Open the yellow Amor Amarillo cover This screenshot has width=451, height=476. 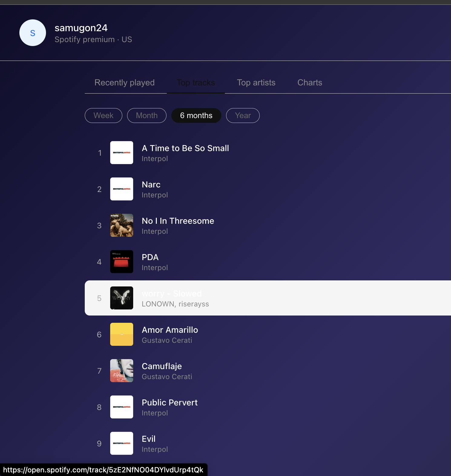tap(122, 334)
